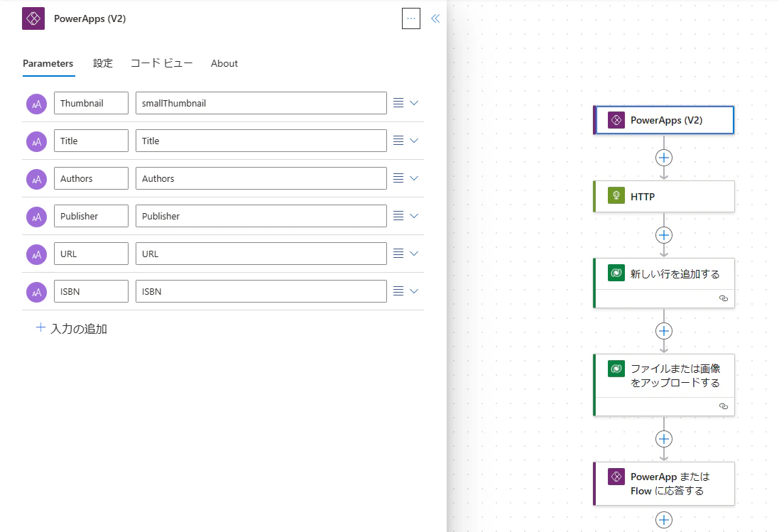Click the text type icon for ISBN
Screen dimensions: 779x532
[x=36, y=292]
